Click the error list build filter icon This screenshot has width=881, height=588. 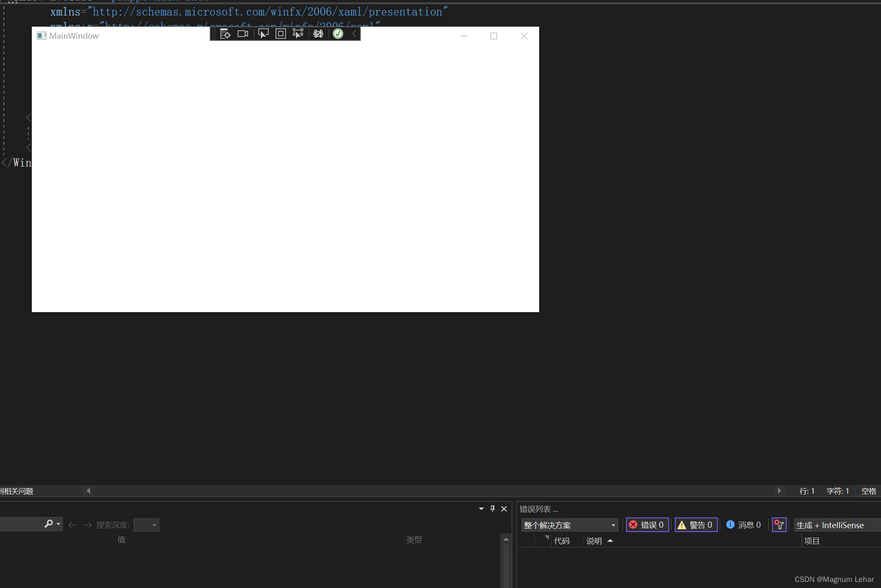click(x=779, y=525)
